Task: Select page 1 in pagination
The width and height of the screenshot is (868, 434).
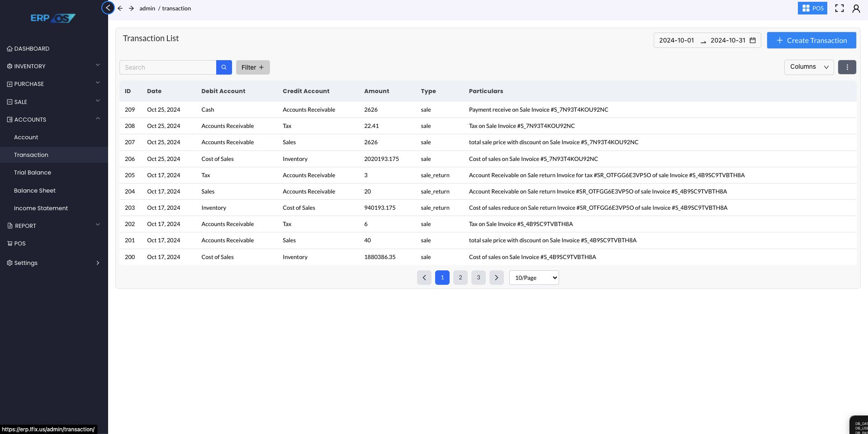Action: click(442, 278)
